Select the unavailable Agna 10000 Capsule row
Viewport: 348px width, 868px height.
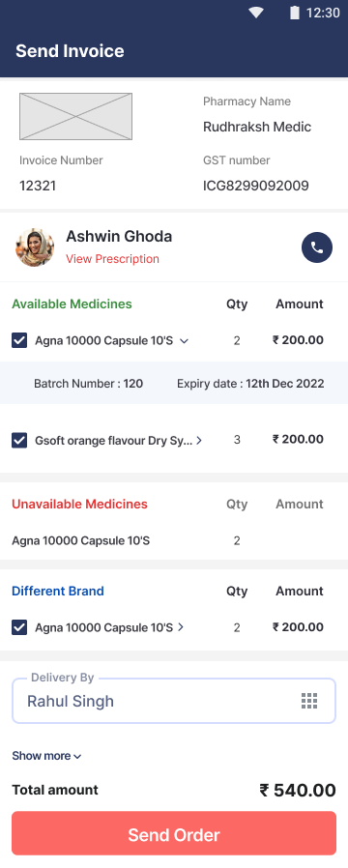tap(174, 540)
